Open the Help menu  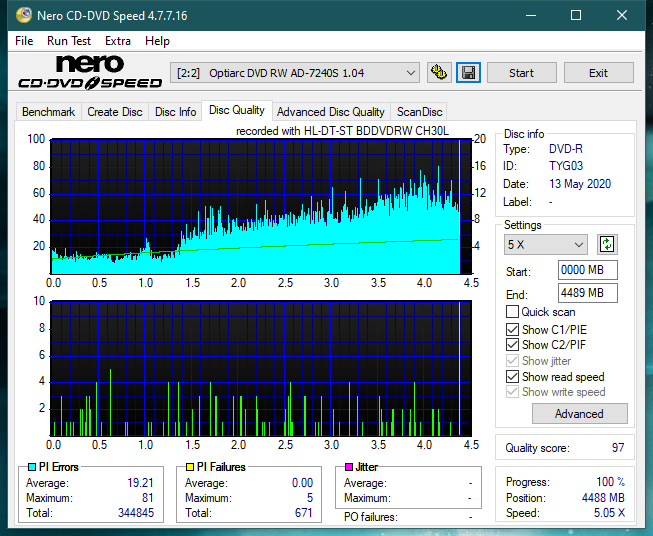point(157,41)
